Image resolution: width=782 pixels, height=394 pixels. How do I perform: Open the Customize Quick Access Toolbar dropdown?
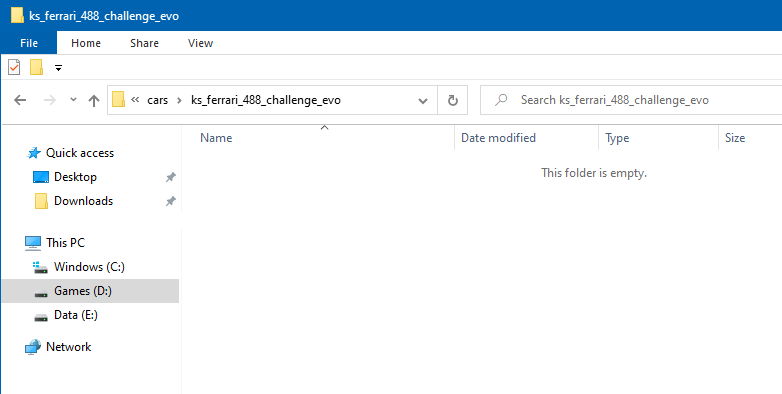58,68
